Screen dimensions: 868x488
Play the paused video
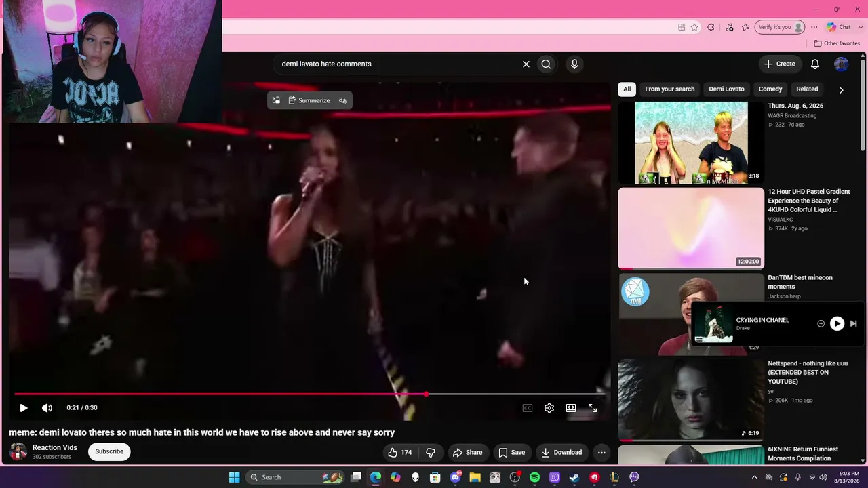point(24,408)
